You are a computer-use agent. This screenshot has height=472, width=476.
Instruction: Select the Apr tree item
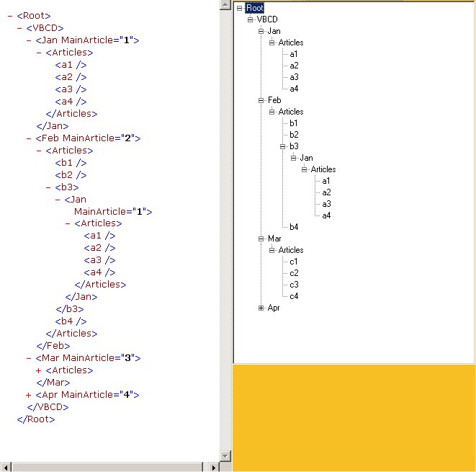click(274, 308)
